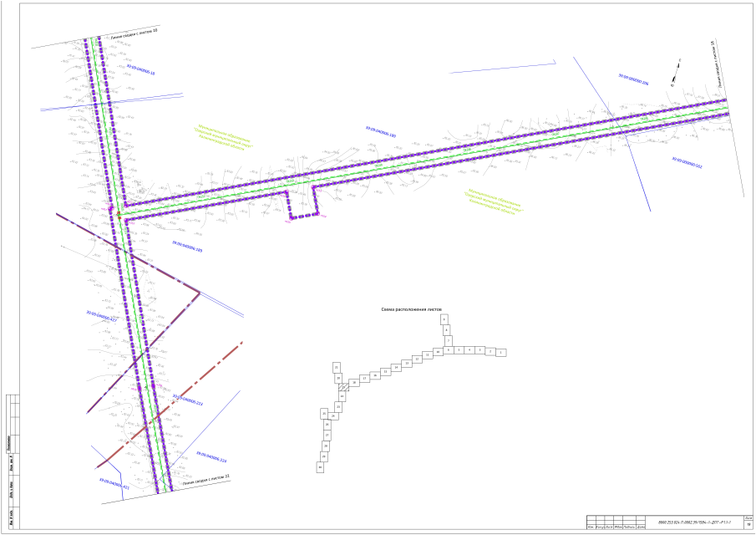Select the hatched current-sheet box in layout scheme
This screenshot has height=535, width=756.
343,388
